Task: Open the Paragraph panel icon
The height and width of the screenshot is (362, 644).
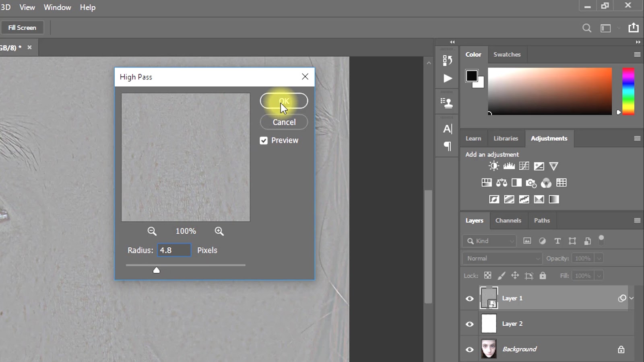Action: point(448,146)
